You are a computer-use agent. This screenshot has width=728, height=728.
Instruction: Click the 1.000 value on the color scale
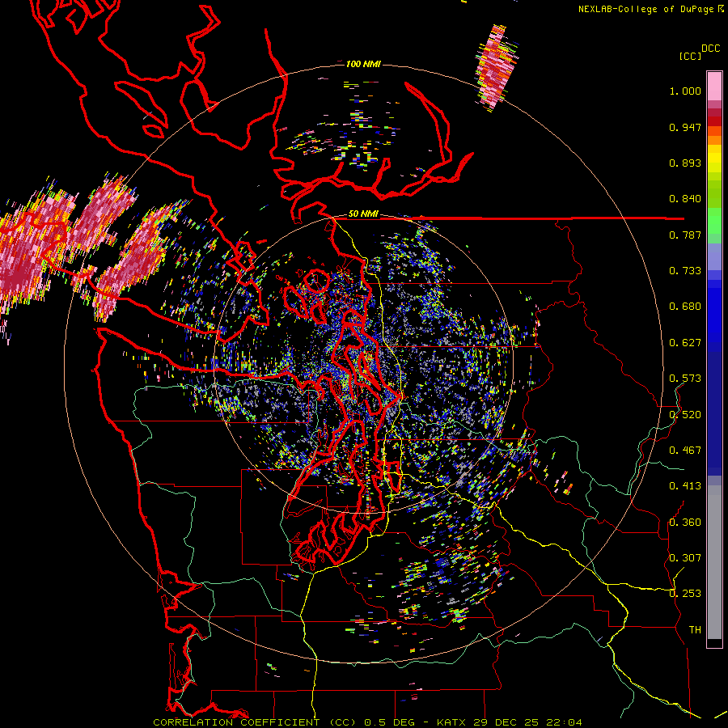click(x=685, y=91)
